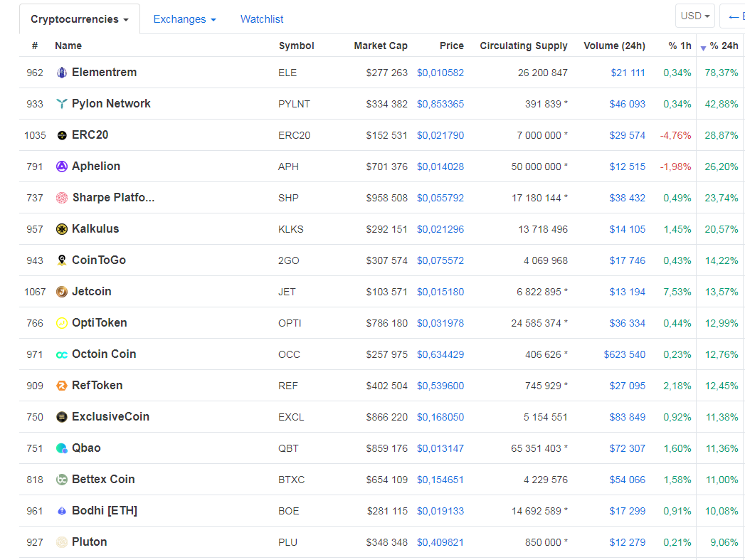Open the Octoin Coin name link
The height and width of the screenshot is (560, 745).
pos(104,354)
